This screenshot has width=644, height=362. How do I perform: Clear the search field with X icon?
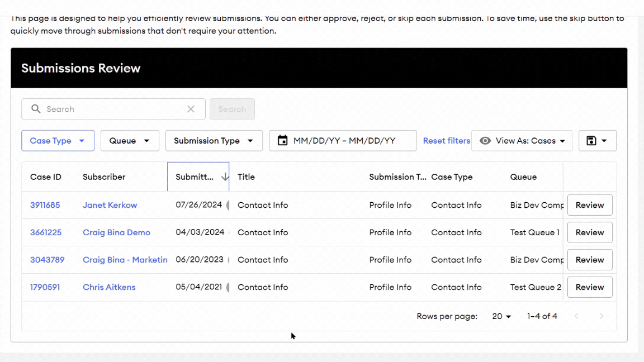point(191,109)
